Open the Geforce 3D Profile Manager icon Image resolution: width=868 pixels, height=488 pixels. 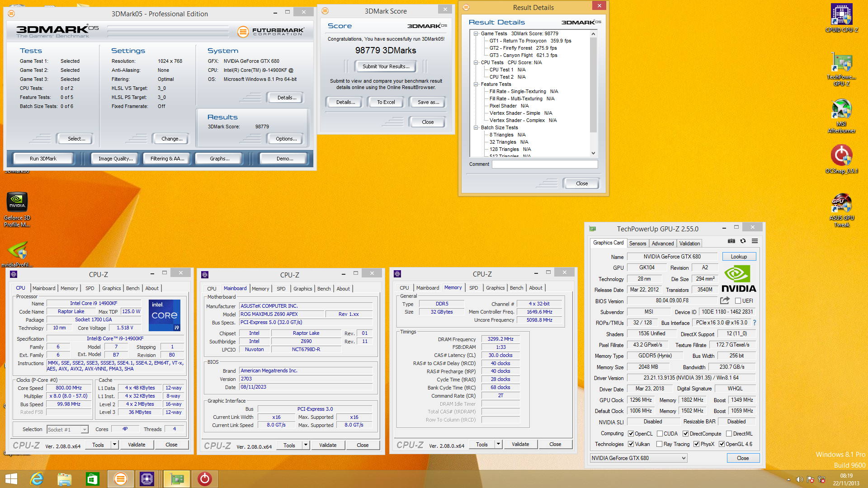(x=17, y=209)
